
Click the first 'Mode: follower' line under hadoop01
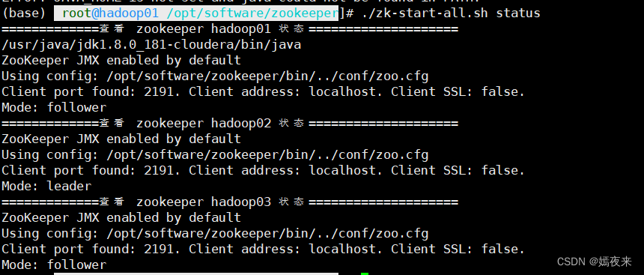click(x=54, y=108)
